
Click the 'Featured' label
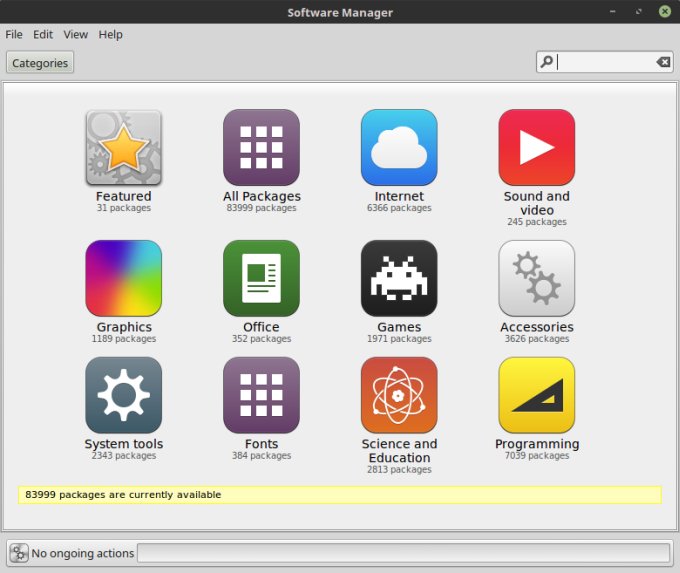[124, 196]
